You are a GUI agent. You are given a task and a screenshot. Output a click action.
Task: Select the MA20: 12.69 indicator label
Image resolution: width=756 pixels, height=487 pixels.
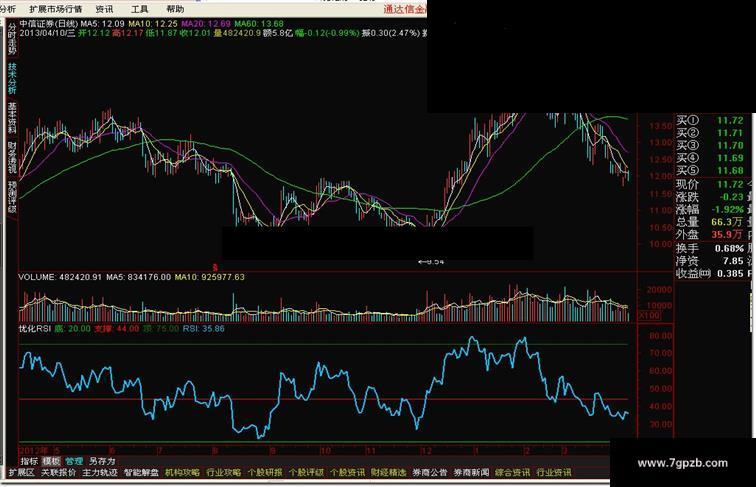click(206, 24)
